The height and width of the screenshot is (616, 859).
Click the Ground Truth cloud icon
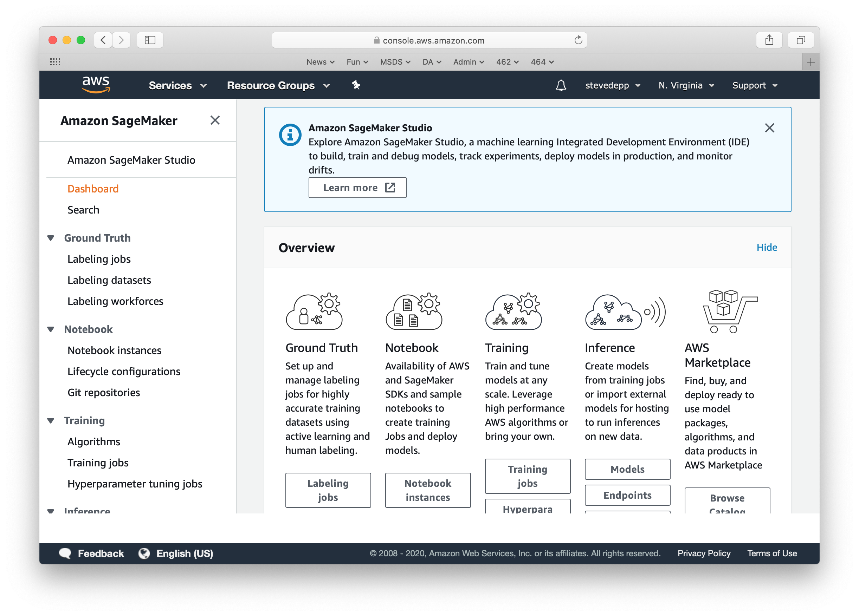pos(314,312)
